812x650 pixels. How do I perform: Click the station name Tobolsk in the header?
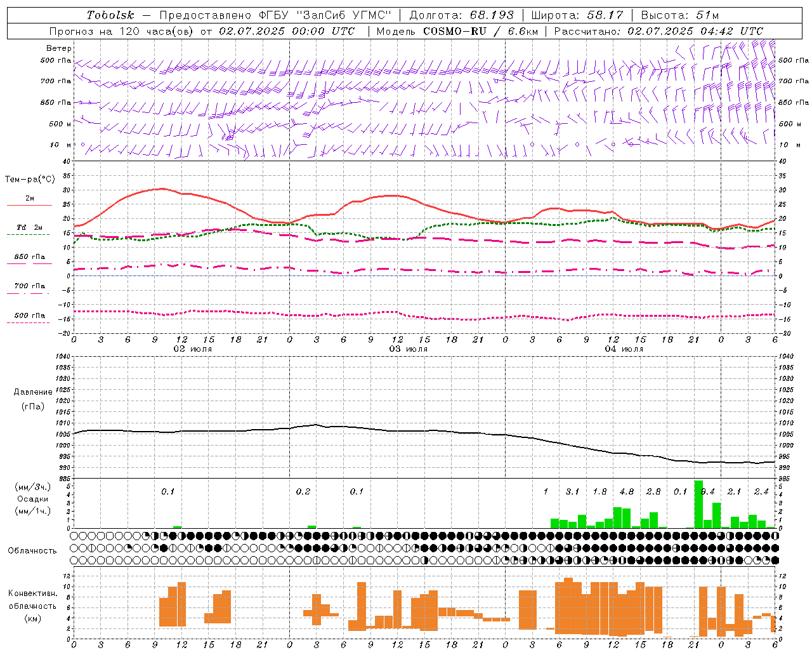click(x=110, y=15)
